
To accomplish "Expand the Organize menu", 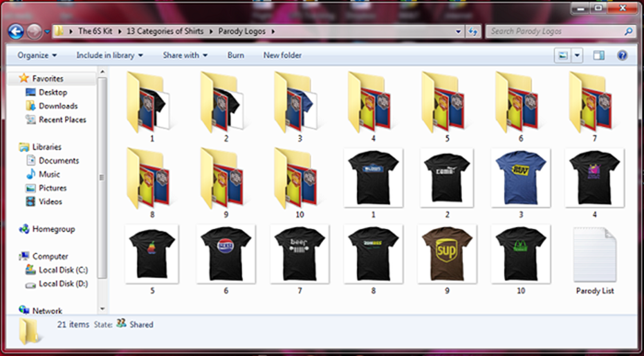I will click(37, 55).
